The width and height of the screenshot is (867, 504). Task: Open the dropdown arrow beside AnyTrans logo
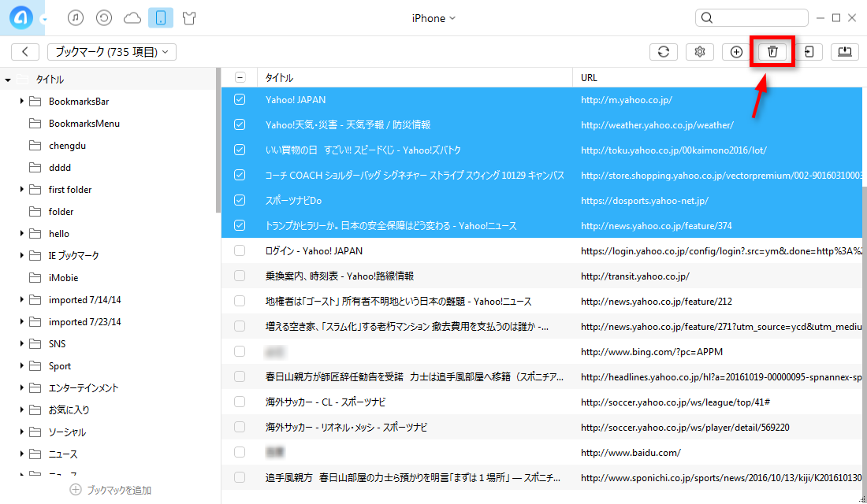[x=44, y=20]
